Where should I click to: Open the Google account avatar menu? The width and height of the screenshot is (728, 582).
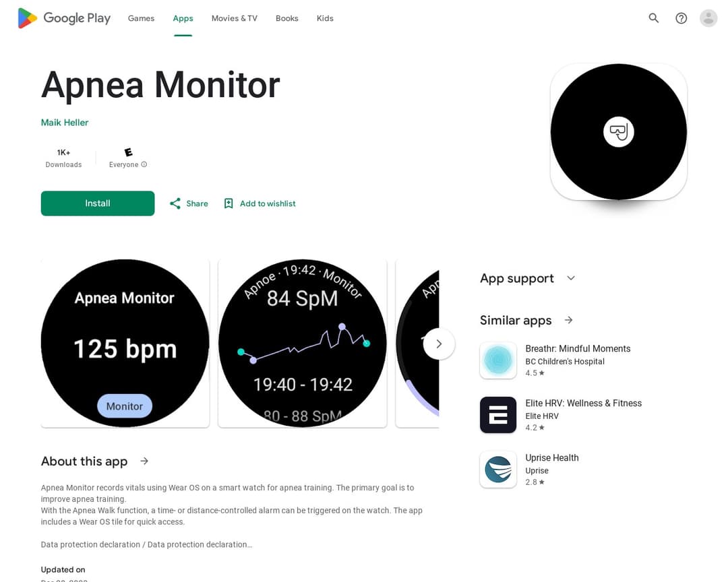(708, 18)
